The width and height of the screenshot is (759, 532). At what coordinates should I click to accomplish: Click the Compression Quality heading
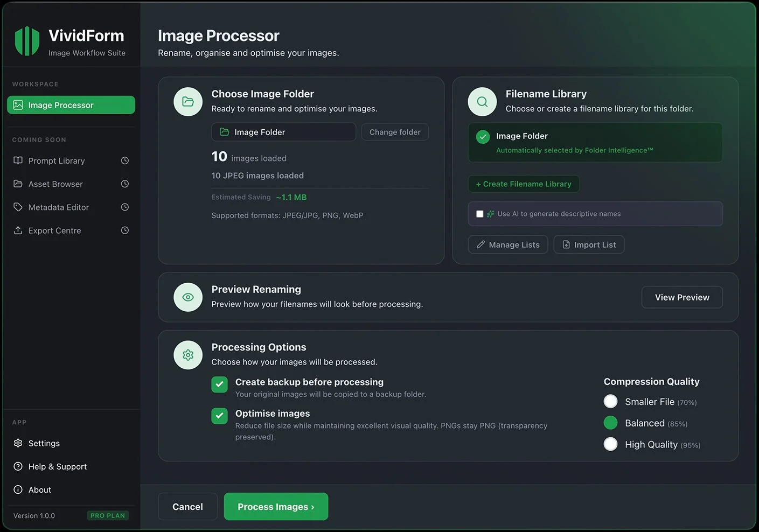point(651,382)
